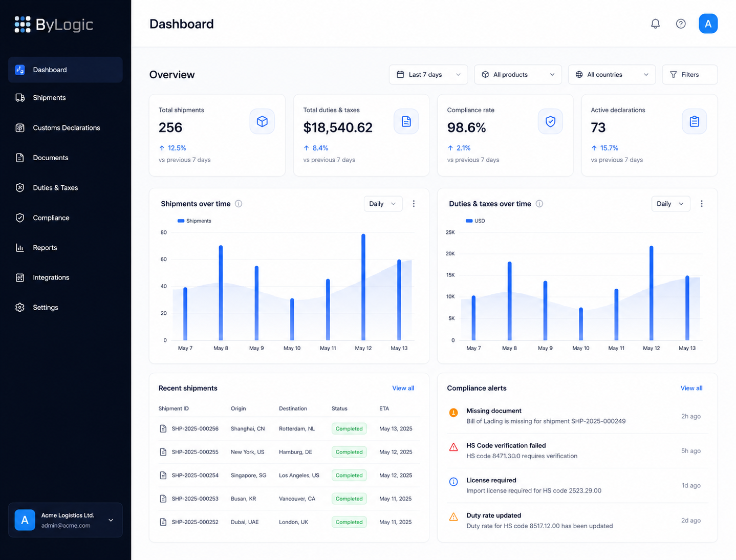The width and height of the screenshot is (736, 560).
Task: Click the May 8 bar in Duties & taxes chart
Action: point(510,301)
